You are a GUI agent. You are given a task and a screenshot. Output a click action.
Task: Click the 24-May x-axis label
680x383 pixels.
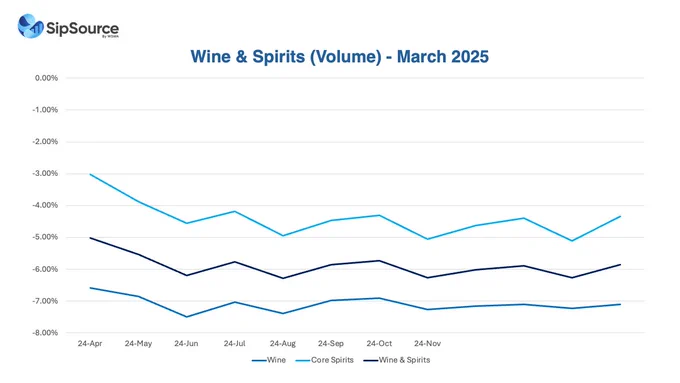[x=138, y=344]
